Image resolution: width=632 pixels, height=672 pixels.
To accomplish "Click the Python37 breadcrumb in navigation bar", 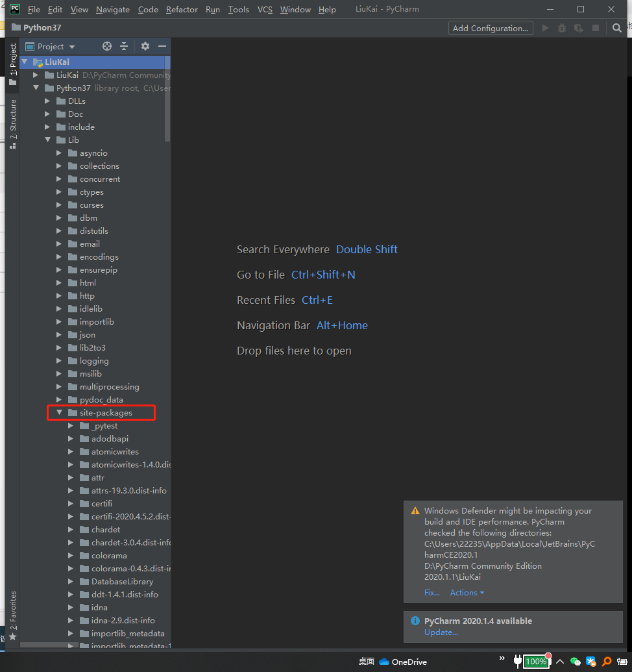I will click(42, 28).
